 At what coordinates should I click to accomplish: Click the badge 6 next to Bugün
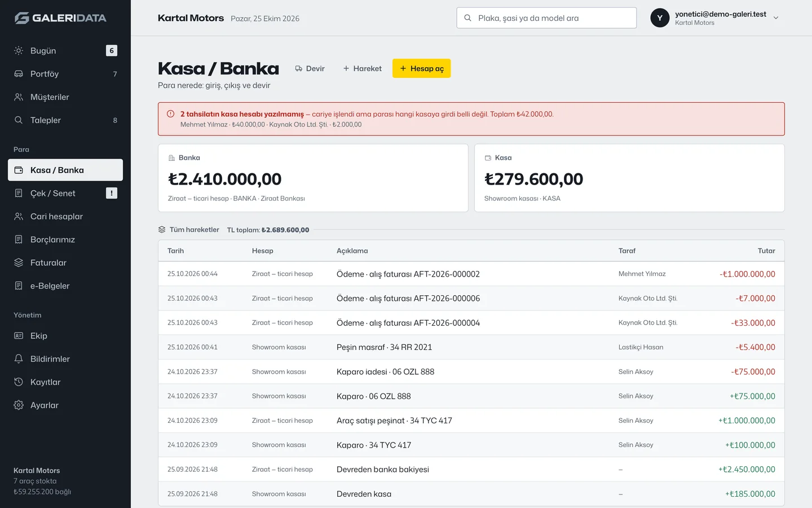pyautogui.click(x=112, y=50)
